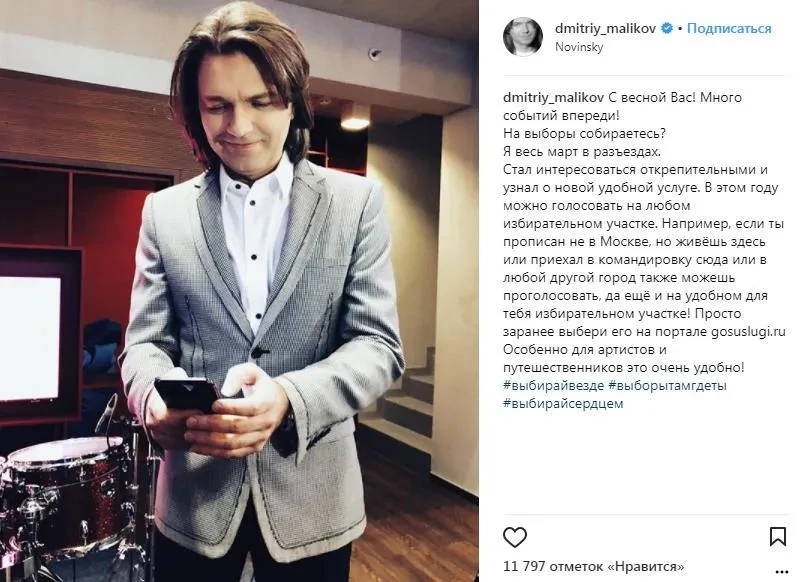
Task: Open the three-dot more options menu
Action: point(782,571)
